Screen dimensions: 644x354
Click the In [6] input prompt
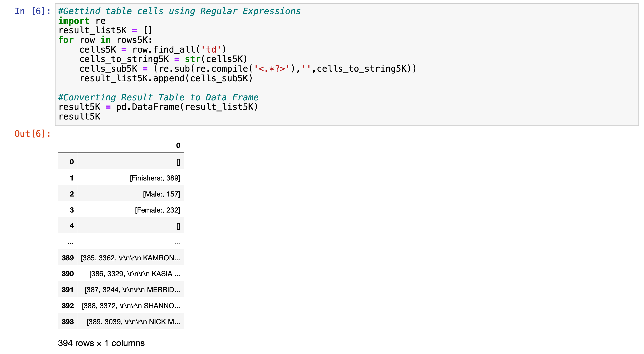[32, 11]
